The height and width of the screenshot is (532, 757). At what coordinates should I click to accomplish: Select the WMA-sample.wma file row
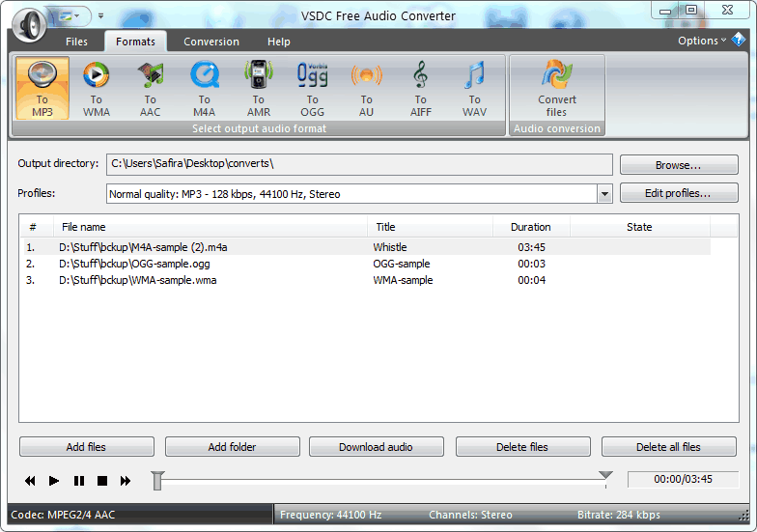pyautogui.click(x=367, y=280)
